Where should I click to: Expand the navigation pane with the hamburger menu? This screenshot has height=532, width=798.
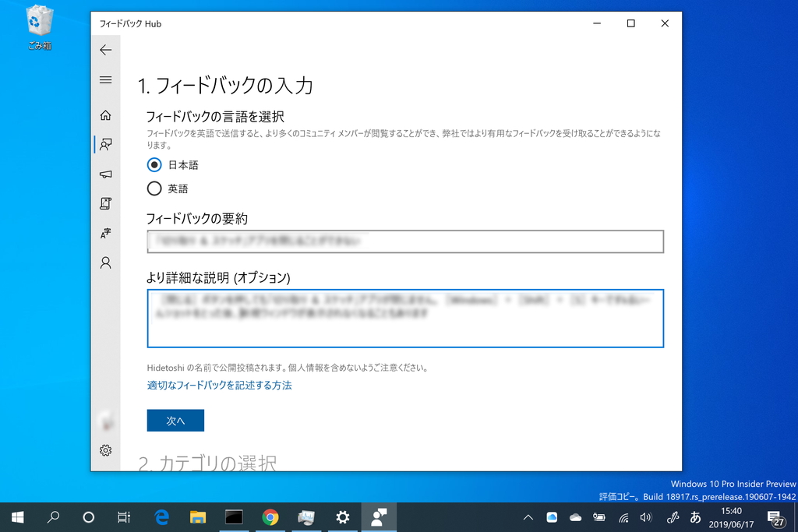pyautogui.click(x=105, y=79)
